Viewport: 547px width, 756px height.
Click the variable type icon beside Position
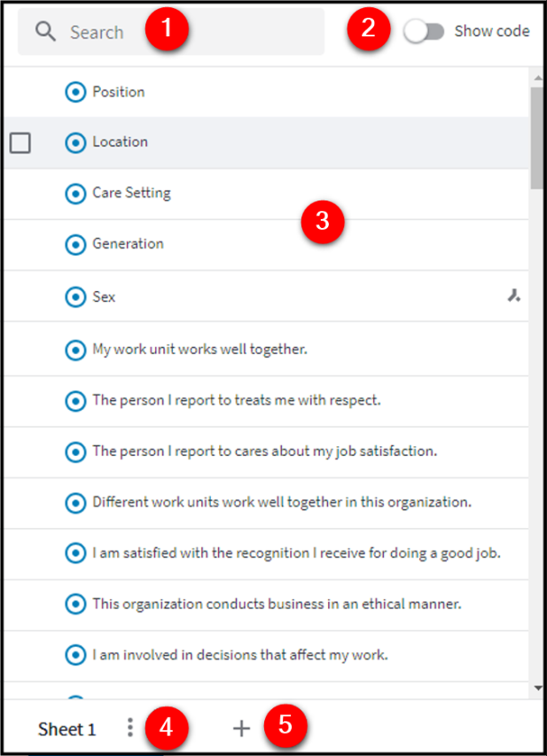(76, 91)
